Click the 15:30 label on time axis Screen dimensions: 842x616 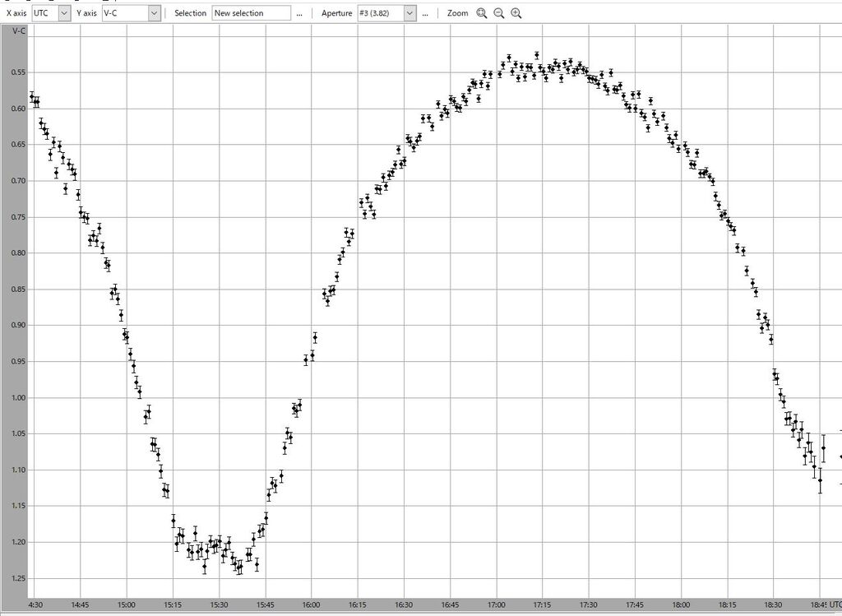[x=219, y=604]
